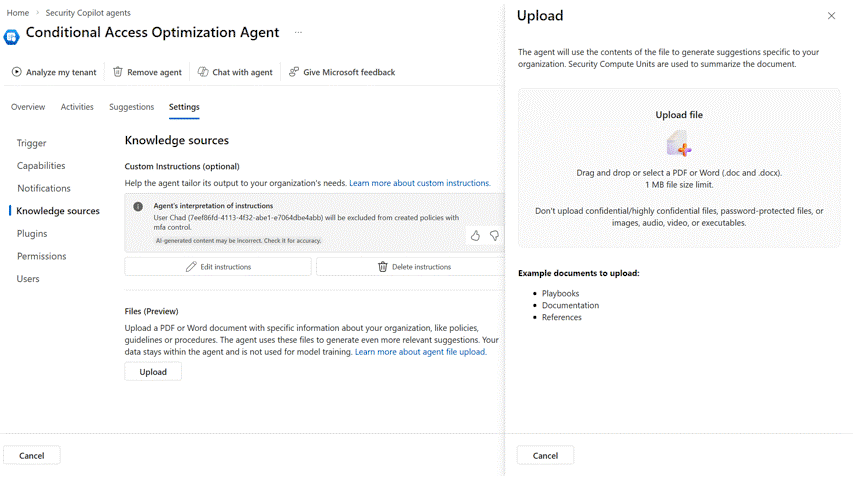Open Chat with agent
Viewport: 853px width, 480px height.
[235, 72]
